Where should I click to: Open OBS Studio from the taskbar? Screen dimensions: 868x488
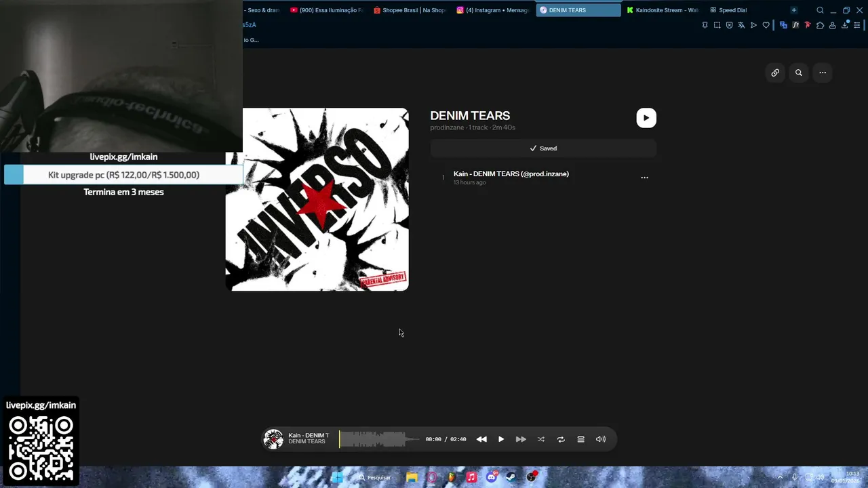(532, 477)
